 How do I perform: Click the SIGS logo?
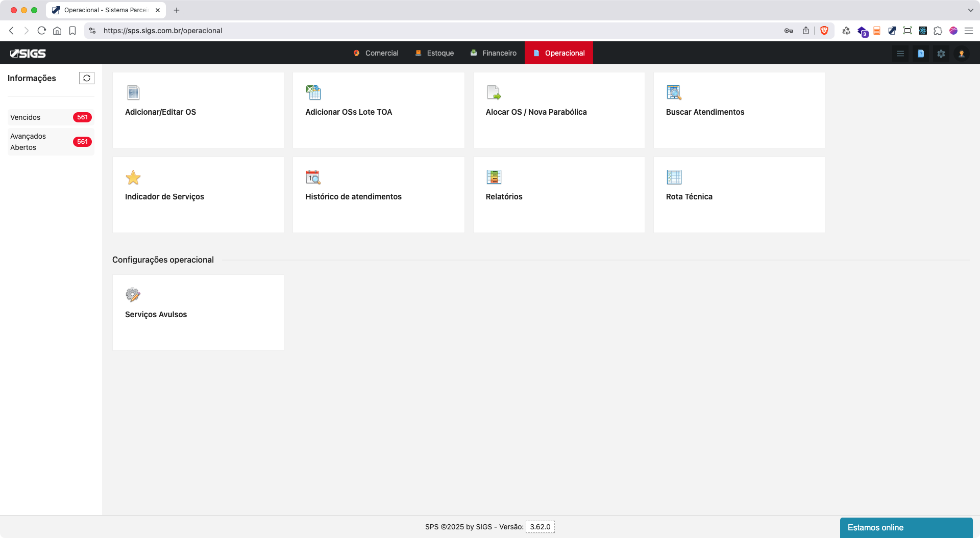(28, 53)
